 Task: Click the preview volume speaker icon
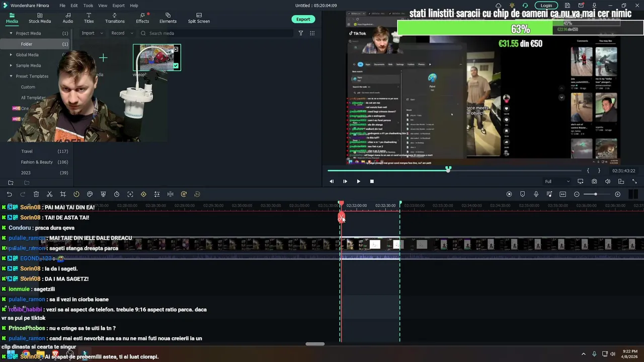click(608, 182)
